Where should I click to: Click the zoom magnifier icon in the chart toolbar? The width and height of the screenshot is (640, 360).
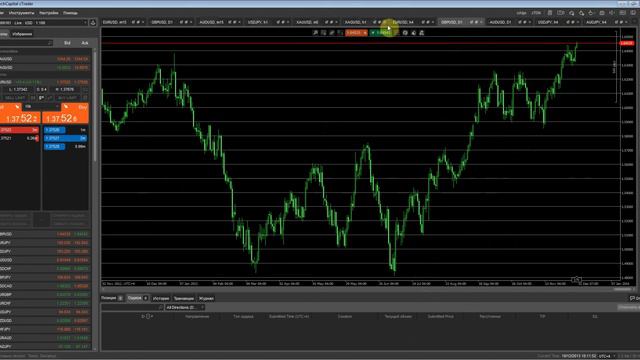click(316, 33)
